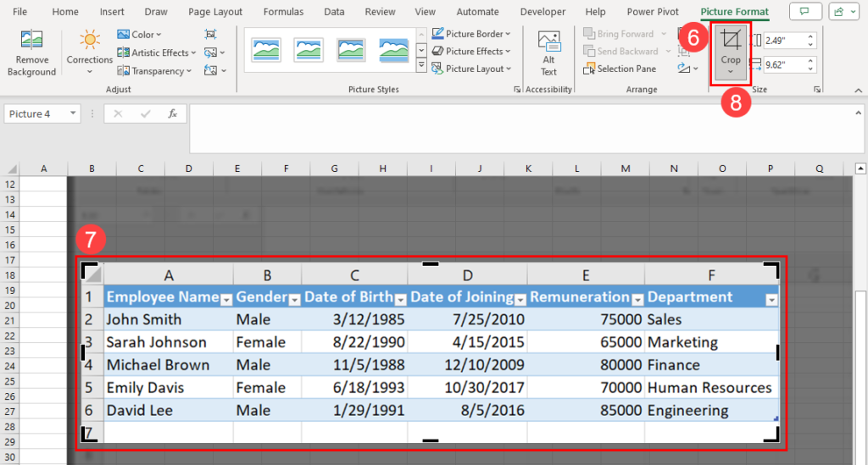Click the formula bar Enter checkmark
This screenshot has width=868, height=465.
146,113
